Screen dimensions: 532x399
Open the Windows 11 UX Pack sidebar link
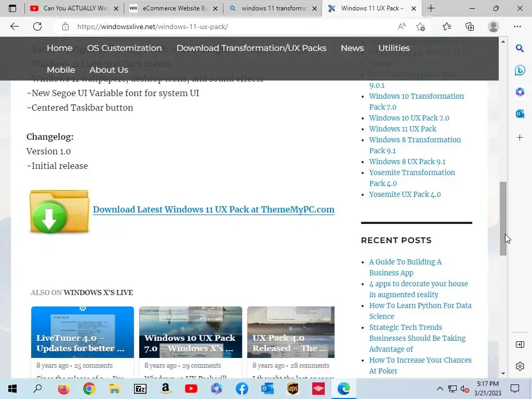tap(403, 129)
